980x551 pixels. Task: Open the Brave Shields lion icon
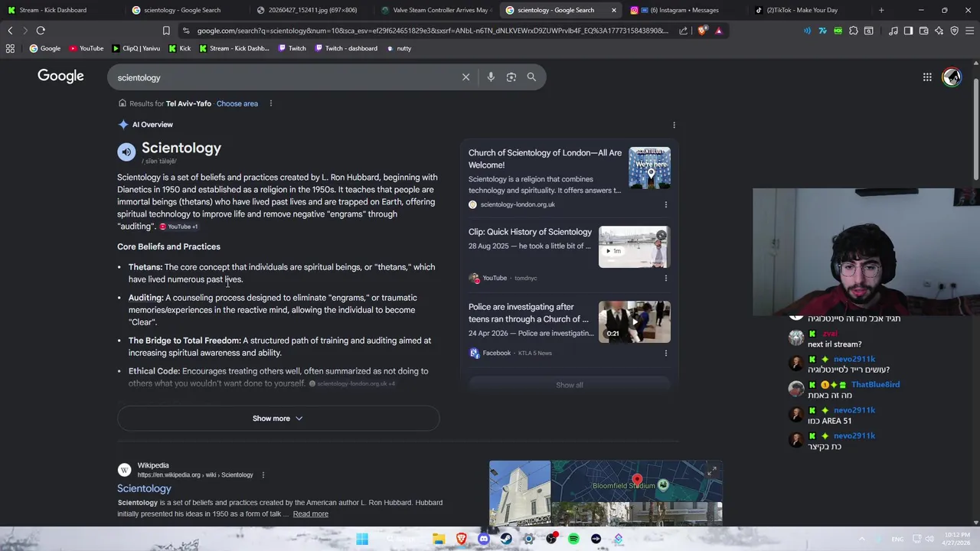[703, 31]
